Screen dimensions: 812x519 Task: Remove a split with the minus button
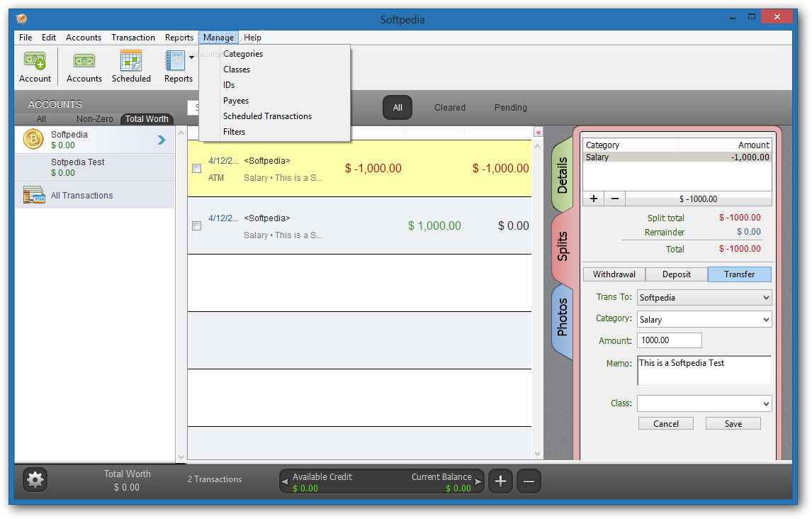pyautogui.click(x=615, y=199)
